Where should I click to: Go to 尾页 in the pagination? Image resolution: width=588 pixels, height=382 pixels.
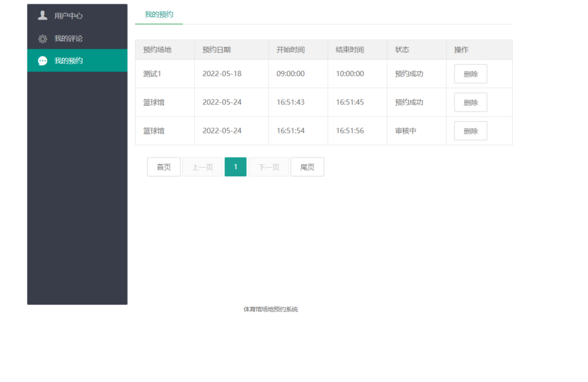pyautogui.click(x=307, y=167)
